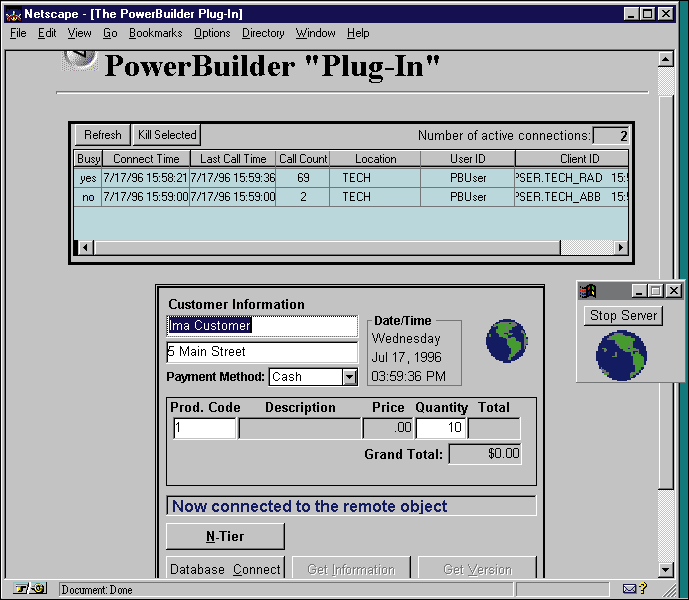Open the View menu
689x600 pixels.
tap(80, 33)
